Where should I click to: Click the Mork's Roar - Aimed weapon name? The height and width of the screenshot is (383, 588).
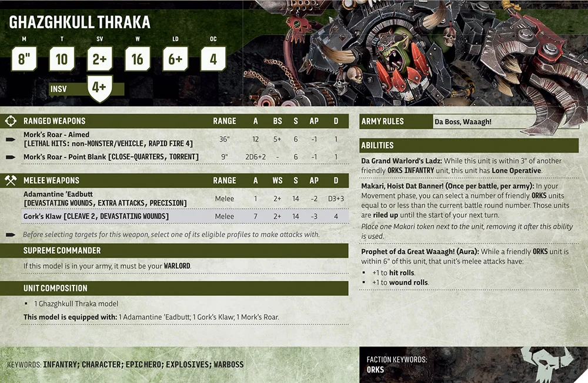tap(56, 135)
